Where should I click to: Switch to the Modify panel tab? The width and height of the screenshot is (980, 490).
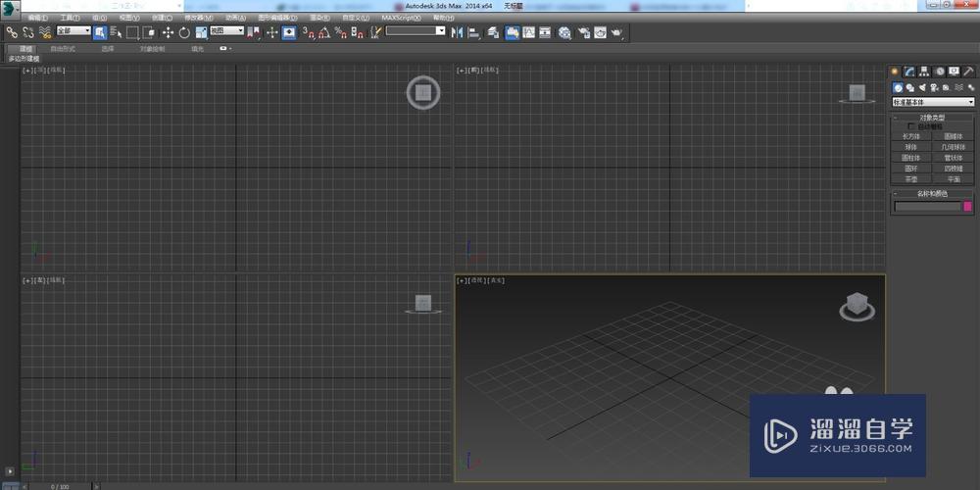pos(909,72)
